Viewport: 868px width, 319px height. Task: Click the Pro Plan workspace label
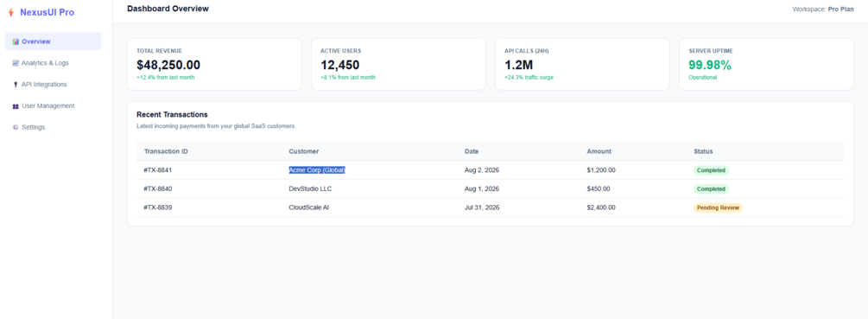point(841,10)
